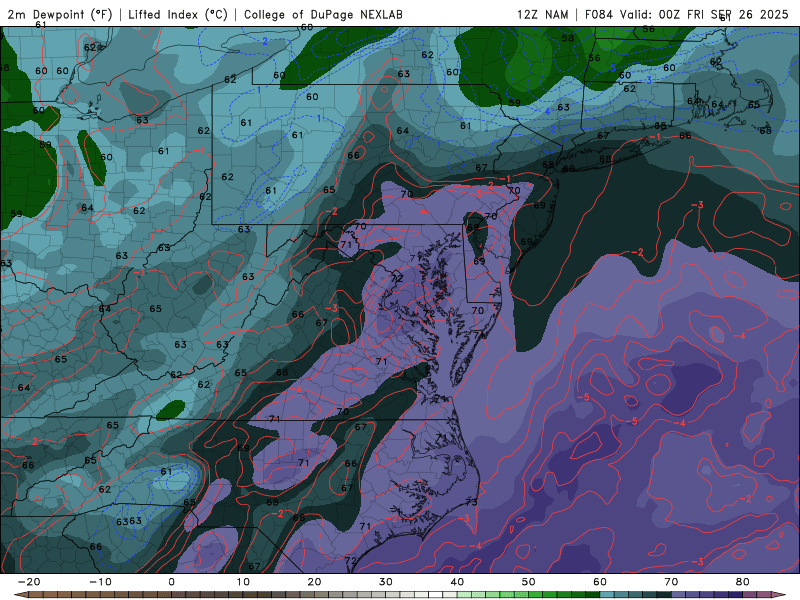Click the 40 label on the color scale
The width and height of the screenshot is (800, 600).
pos(457,582)
